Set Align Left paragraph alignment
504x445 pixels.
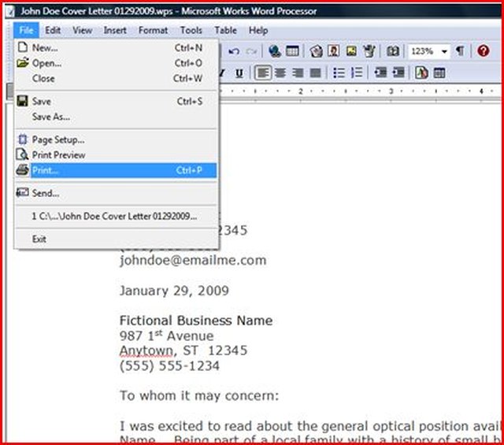(x=263, y=73)
